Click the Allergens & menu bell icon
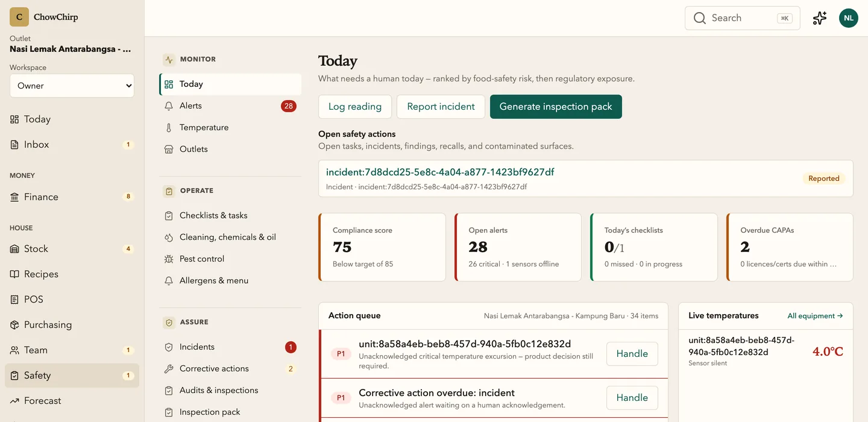Viewport: 868px width, 422px height. tap(169, 281)
